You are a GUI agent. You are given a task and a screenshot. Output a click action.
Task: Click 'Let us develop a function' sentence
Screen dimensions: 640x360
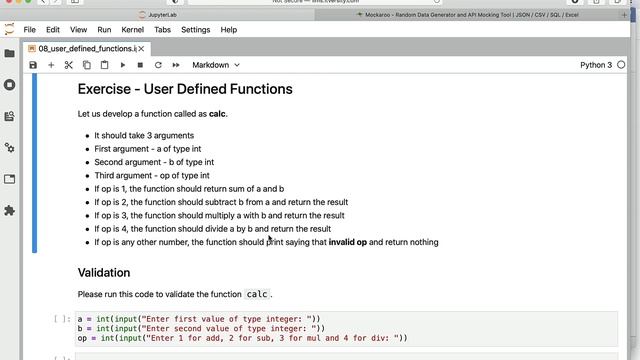(x=152, y=114)
